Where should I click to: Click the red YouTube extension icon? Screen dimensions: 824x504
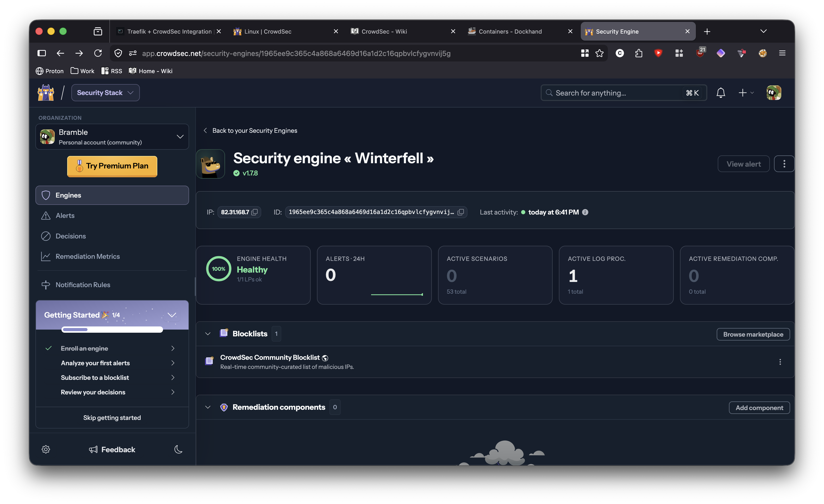click(658, 53)
